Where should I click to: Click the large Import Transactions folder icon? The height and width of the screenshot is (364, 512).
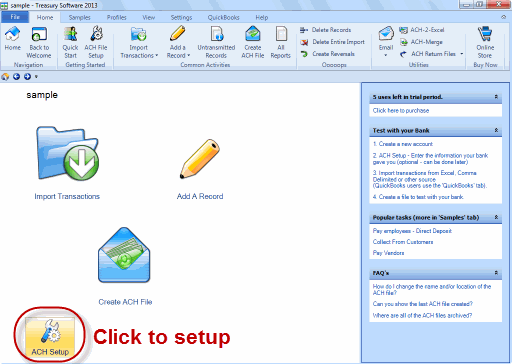tap(67, 153)
